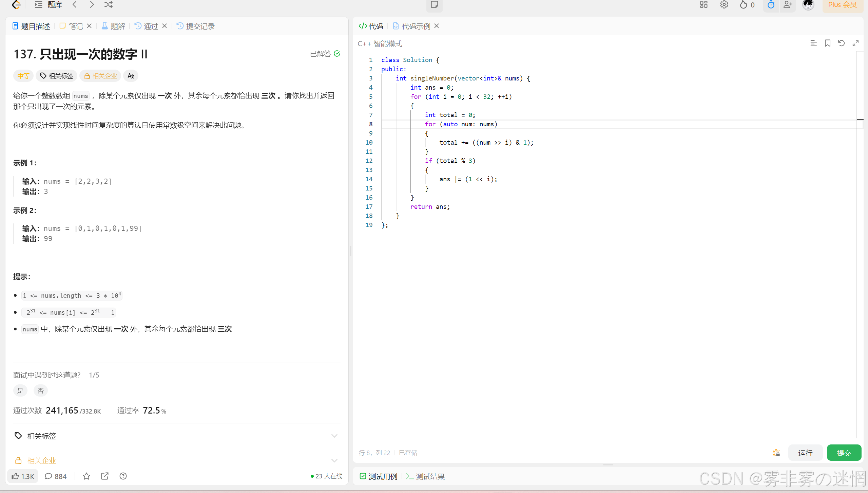868x493 pixels.
Task: Click the shuffle random problem icon
Action: pos(108,5)
